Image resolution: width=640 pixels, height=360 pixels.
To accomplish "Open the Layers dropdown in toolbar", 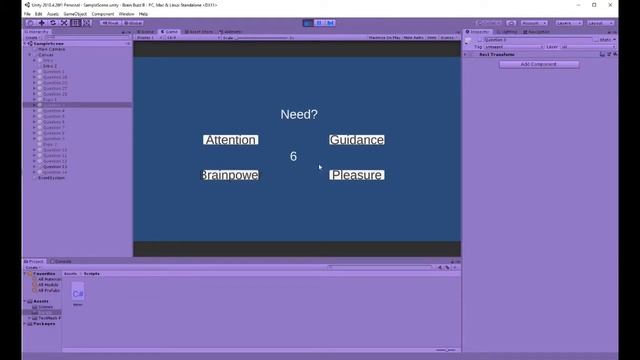I will pos(569,23).
